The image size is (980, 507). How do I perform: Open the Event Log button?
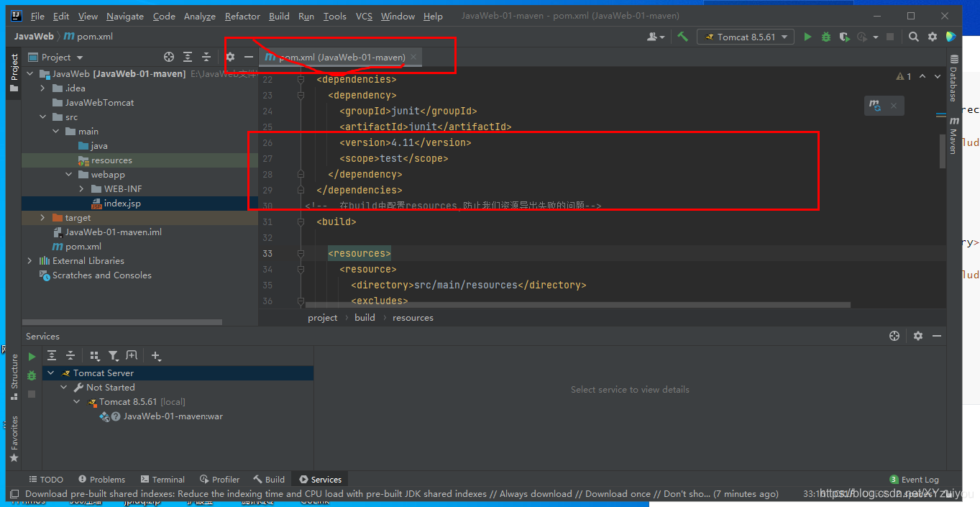pos(914,480)
